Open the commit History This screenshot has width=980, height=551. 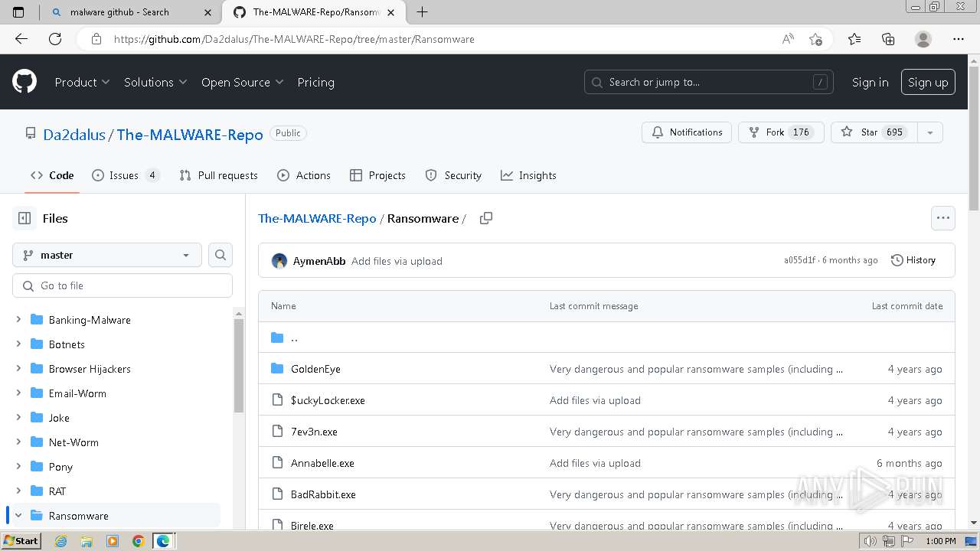[913, 260]
